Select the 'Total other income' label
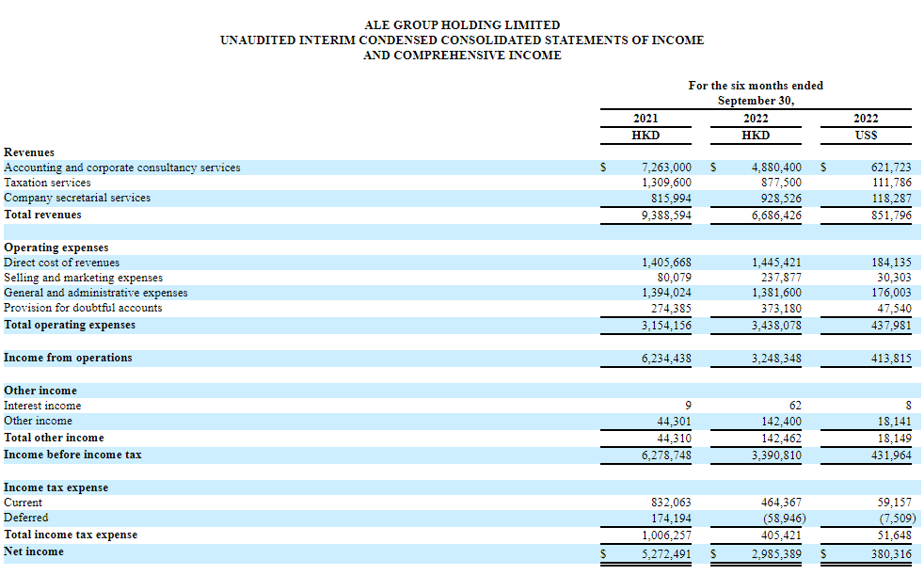 coord(54,439)
